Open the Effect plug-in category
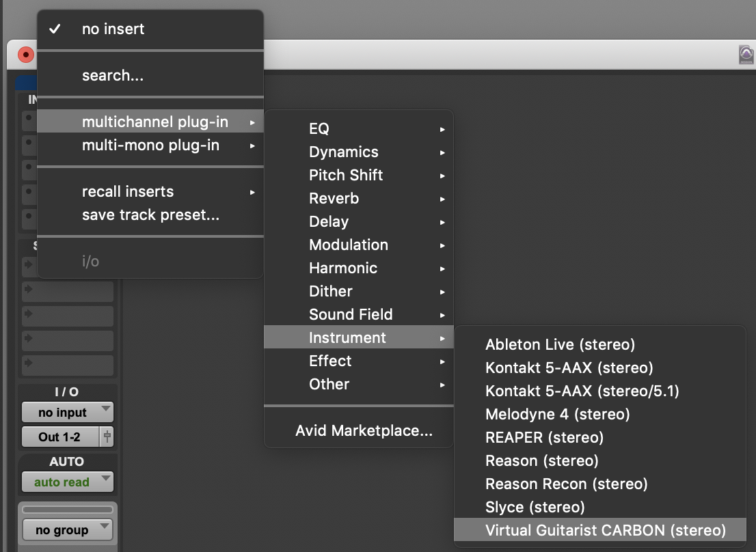Viewport: 756px width, 552px height. click(x=359, y=360)
